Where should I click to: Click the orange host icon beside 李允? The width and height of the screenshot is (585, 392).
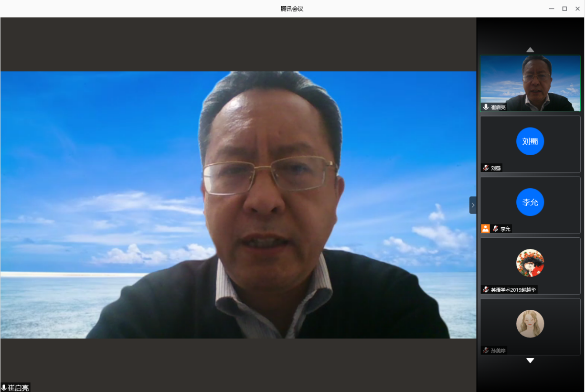tap(485, 229)
